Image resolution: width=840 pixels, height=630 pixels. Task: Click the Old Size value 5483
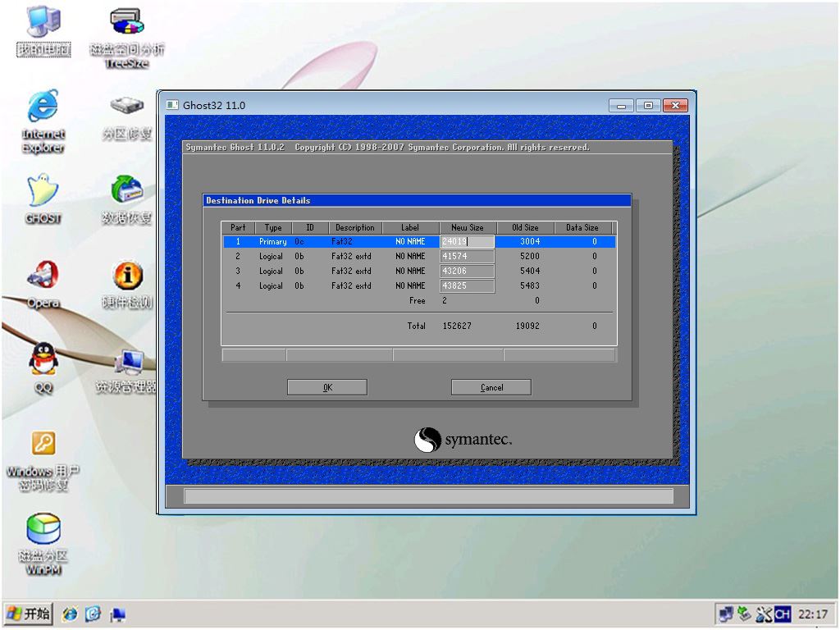531,286
